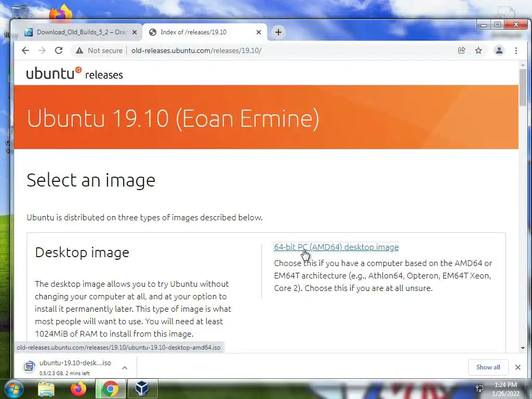Open VirtualBox from the taskbar

tap(142, 389)
